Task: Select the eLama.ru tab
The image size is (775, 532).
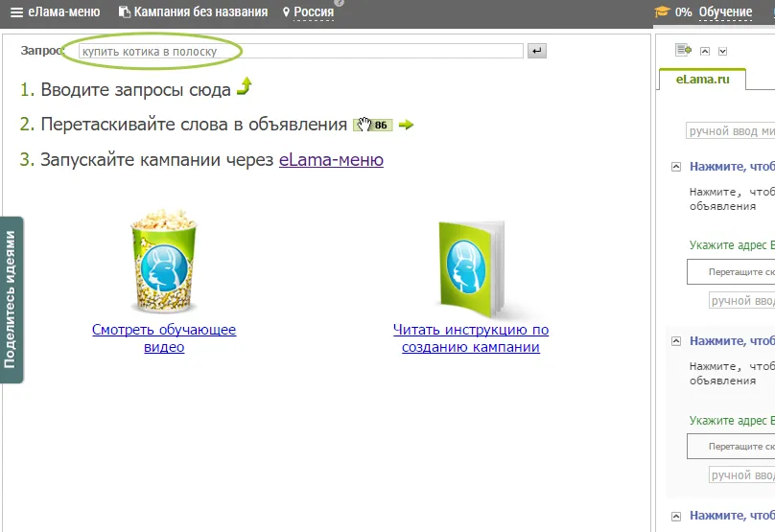Action: pyautogui.click(x=702, y=79)
